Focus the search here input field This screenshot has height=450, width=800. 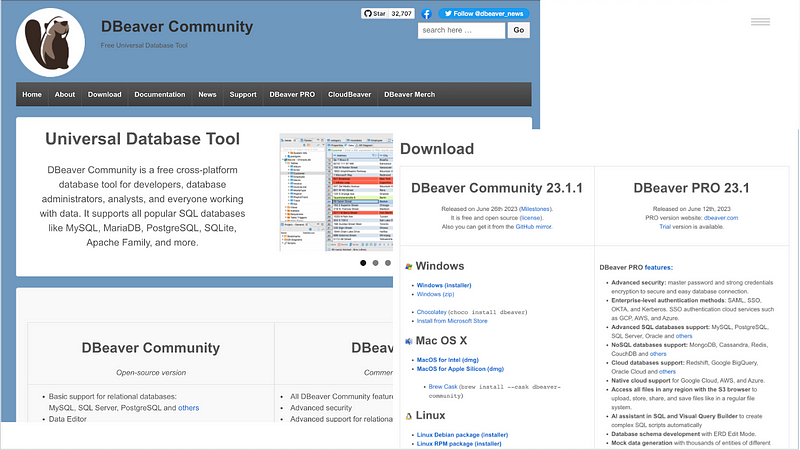(x=461, y=30)
